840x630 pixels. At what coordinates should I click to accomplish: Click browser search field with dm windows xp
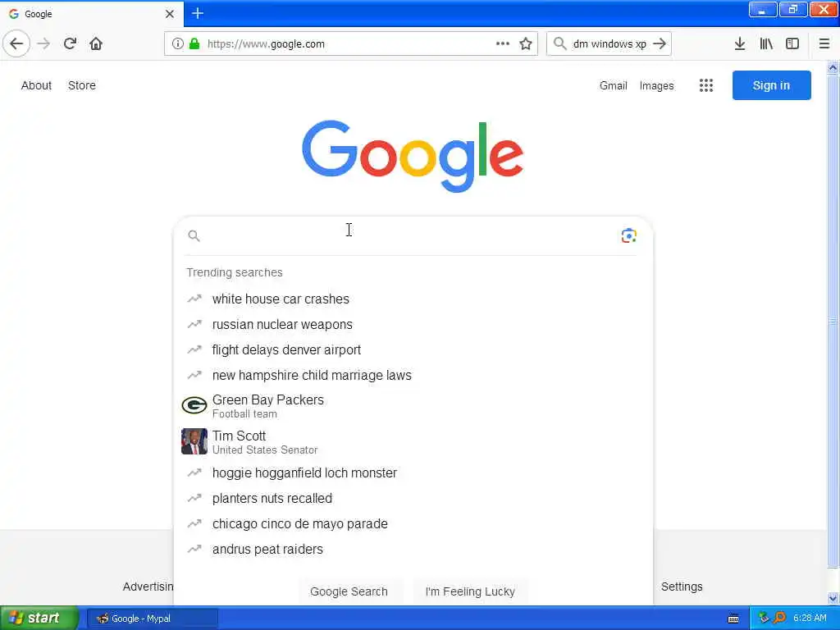pos(609,43)
